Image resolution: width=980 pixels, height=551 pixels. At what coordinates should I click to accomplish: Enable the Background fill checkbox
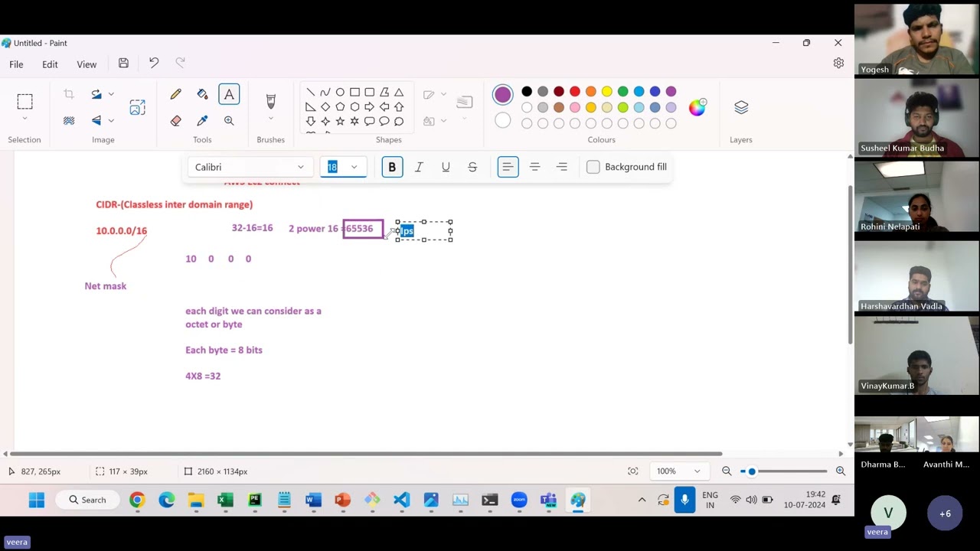tap(593, 167)
